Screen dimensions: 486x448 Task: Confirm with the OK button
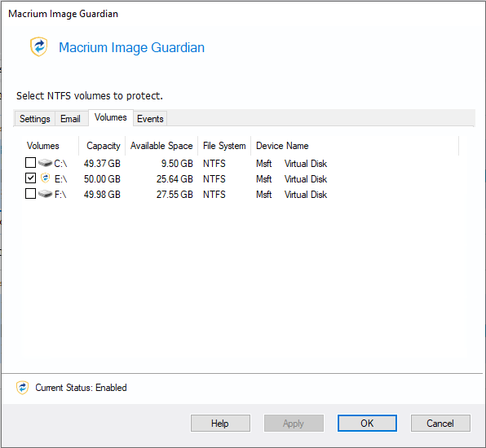(367, 424)
